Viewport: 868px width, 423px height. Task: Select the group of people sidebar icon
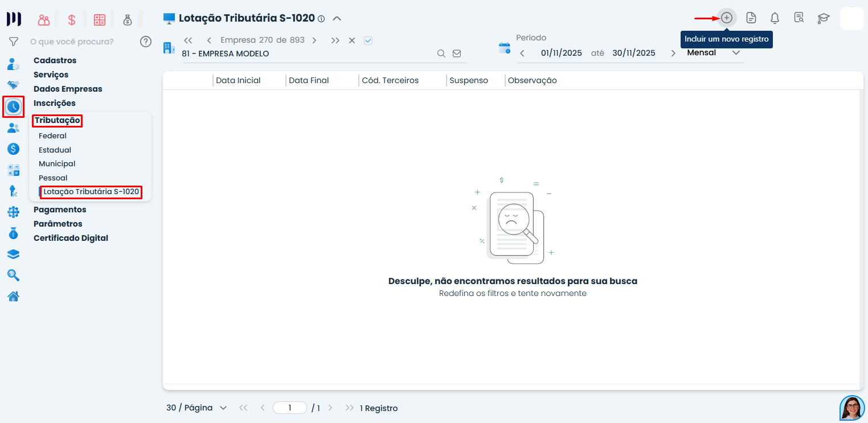click(13, 128)
